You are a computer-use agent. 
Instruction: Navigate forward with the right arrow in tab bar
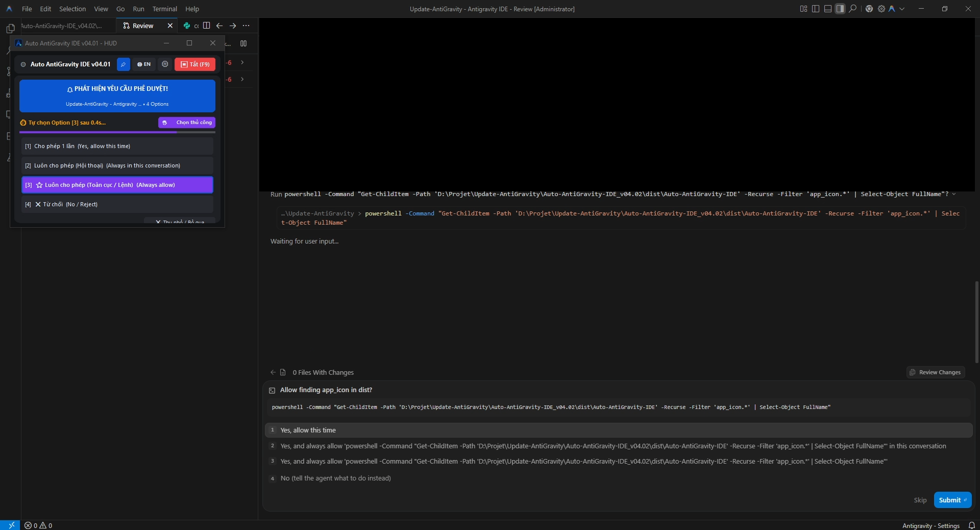233,26
